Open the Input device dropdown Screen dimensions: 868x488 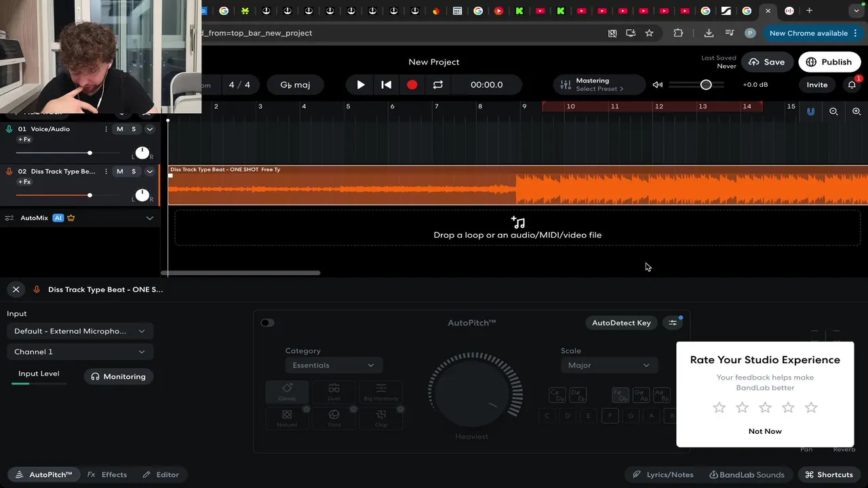point(79,331)
